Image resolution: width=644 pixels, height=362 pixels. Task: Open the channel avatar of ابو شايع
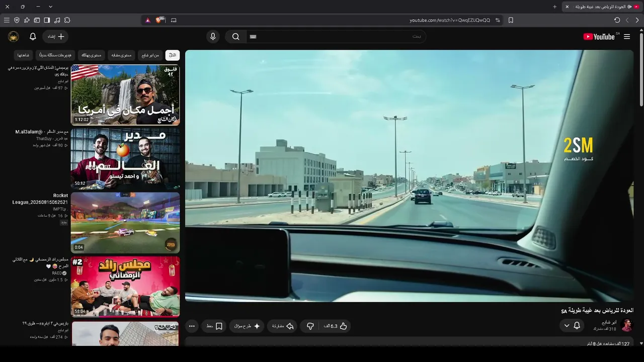626,325
